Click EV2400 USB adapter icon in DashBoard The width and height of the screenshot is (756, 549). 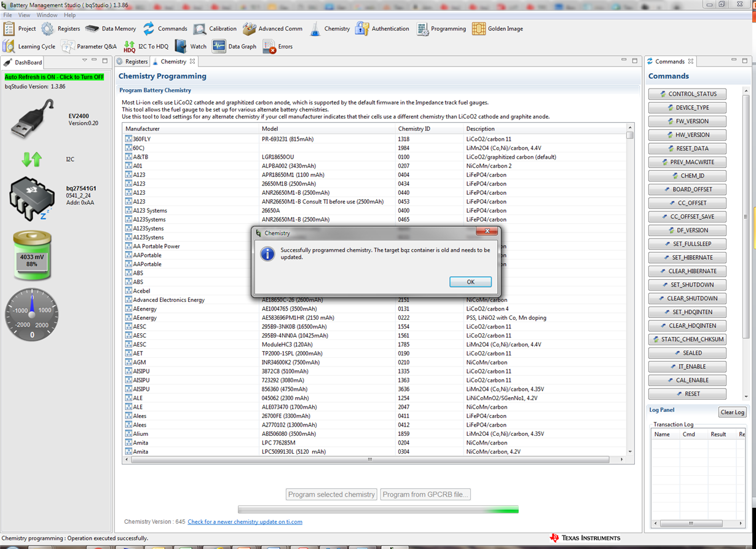[32, 120]
